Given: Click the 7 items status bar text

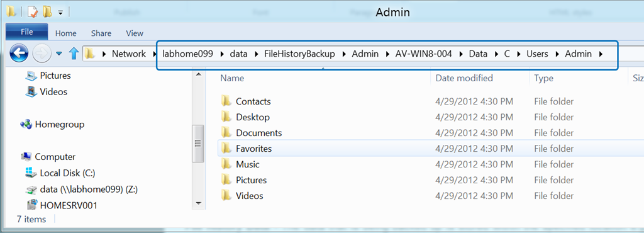Looking at the screenshot, I should point(31,219).
